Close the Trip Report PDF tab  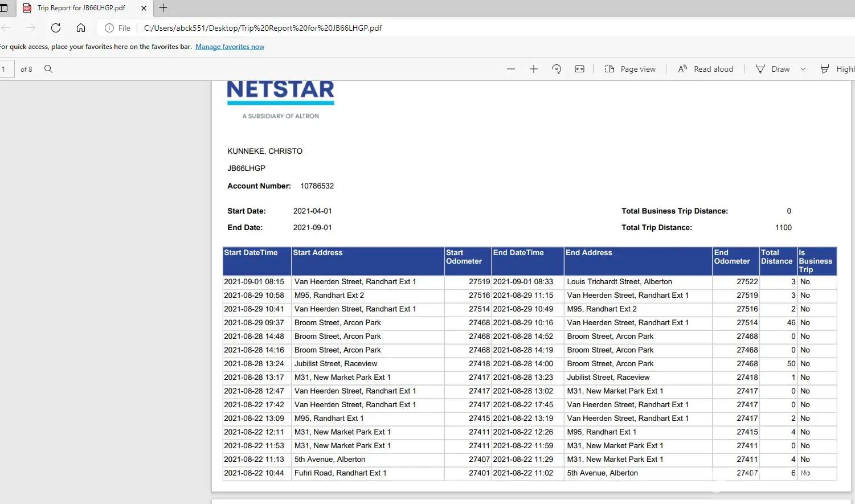144,8
